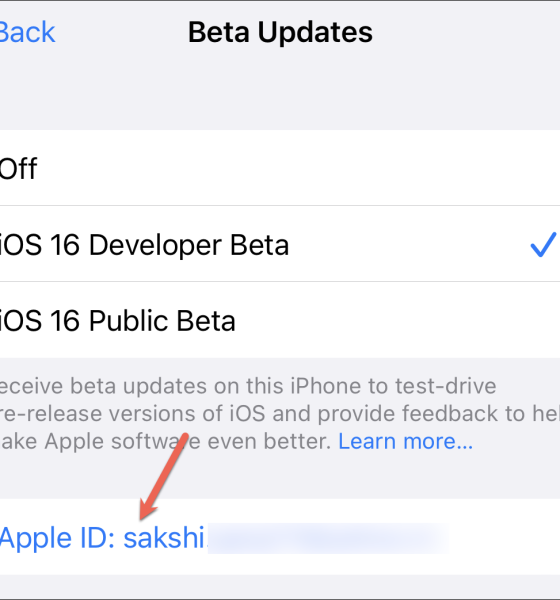Tap the Apple ID: sakshi row
This screenshot has height=600, width=560.
point(280,536)
